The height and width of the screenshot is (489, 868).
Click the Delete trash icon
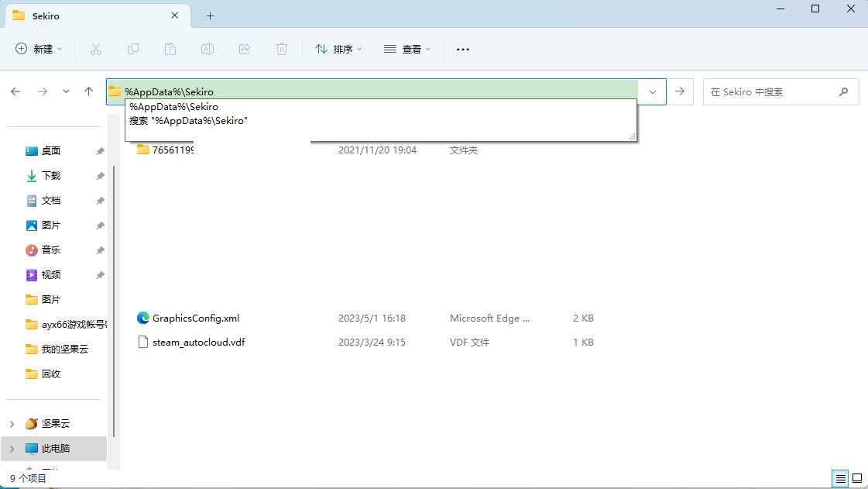pos(282,49)
